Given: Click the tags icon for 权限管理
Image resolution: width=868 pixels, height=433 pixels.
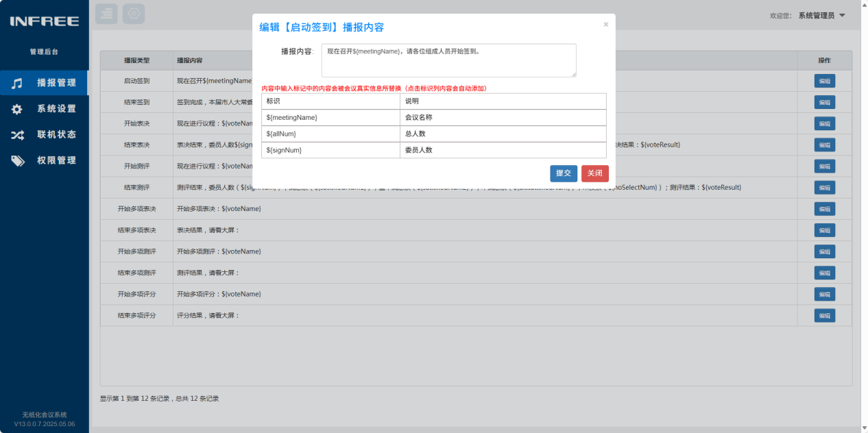Looking at the screenshot, I should pos(17,161).
